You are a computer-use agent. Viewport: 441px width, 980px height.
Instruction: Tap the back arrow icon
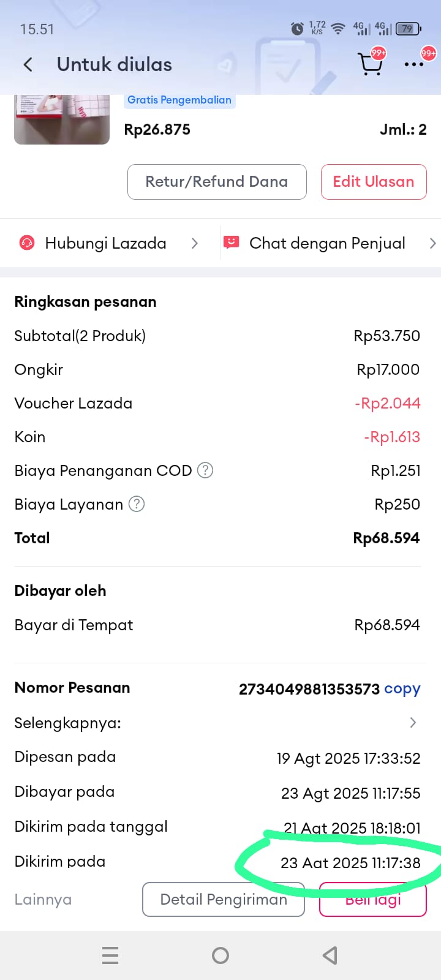[x=28, y=64]
